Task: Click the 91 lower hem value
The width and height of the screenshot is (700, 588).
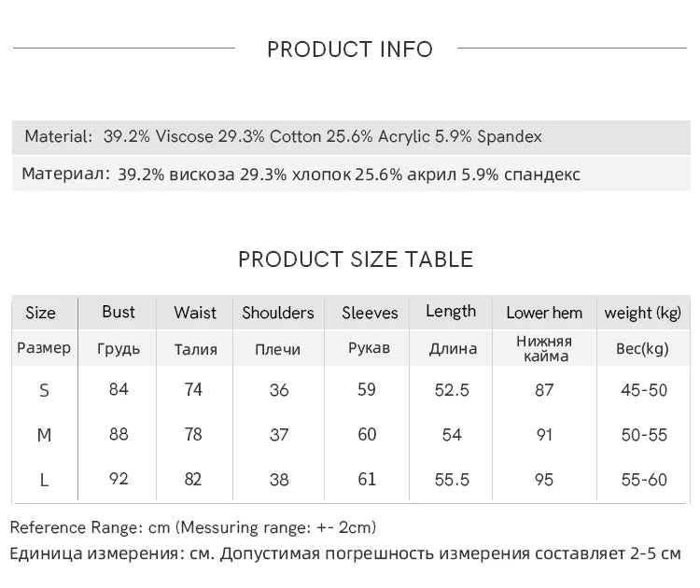Action: 544,435
